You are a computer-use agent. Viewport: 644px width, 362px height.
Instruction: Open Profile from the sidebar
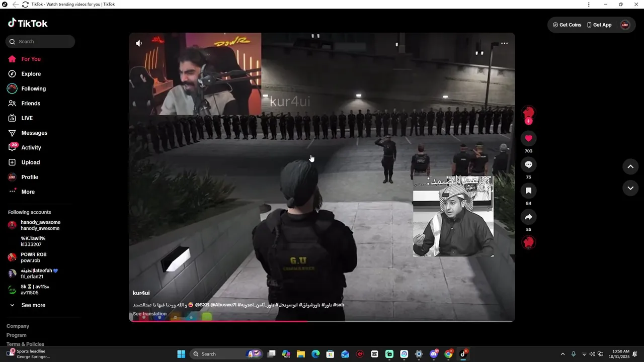[30, 177]
